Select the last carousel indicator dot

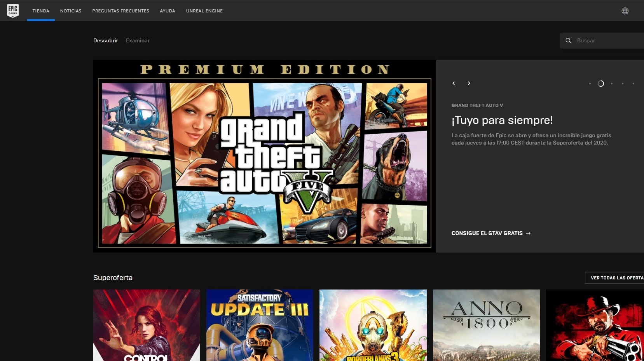click(x=634, y=84)
